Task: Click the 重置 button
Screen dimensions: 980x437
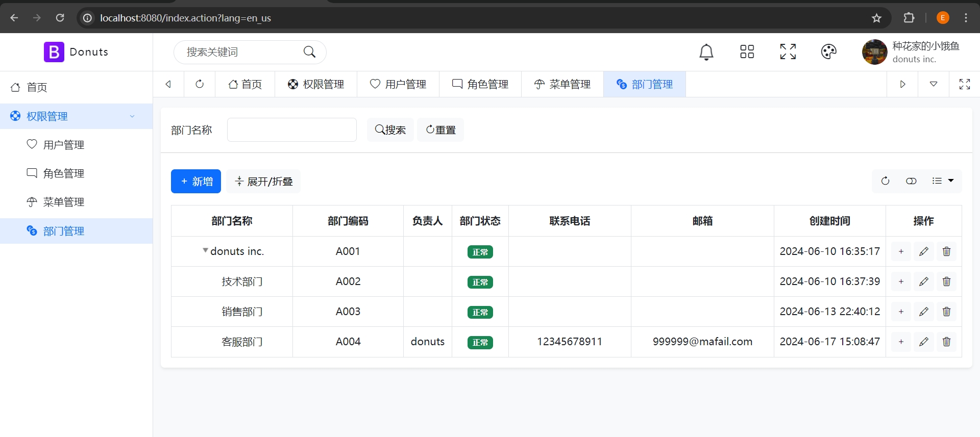Action: [440, 130]
